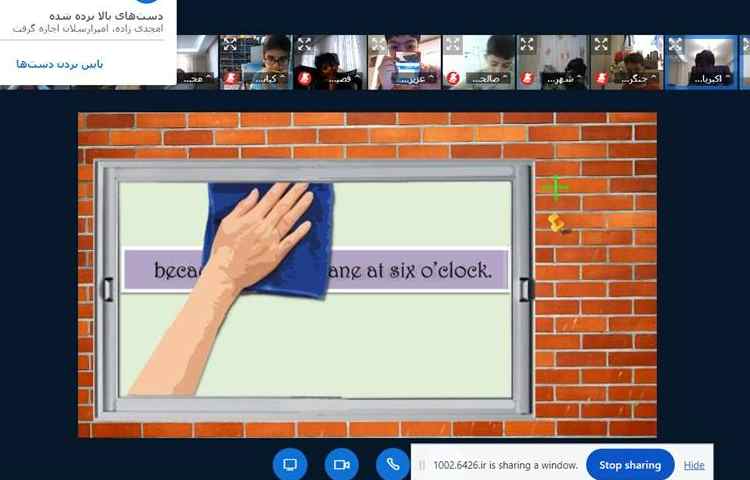Open the name dropdown on rightmost webcam "اکبر"
The width and height of the screenshot is (750, 480).
pos(710,78)
